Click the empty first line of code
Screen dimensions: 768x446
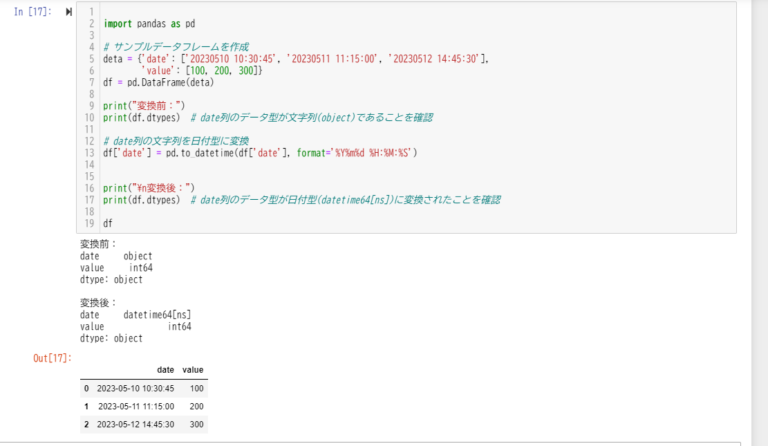(300, 10)
